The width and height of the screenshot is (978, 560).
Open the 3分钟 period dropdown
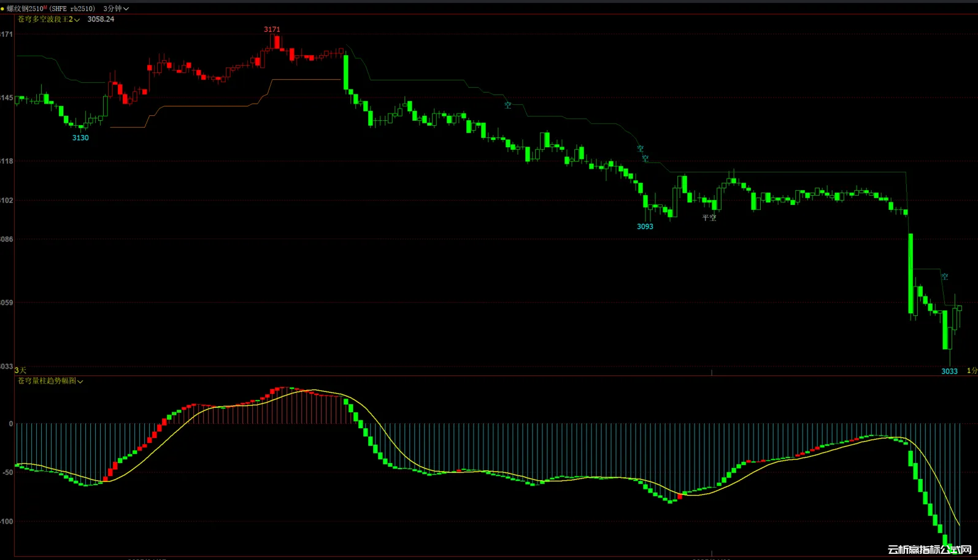pos(116,9)
